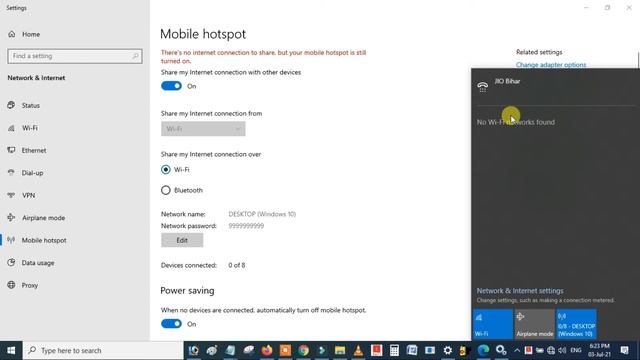Click the Ethernet monitor icon in the sidebar
Image resolution: width=640 pixels, height=360 pixels.
coord(11,150)
